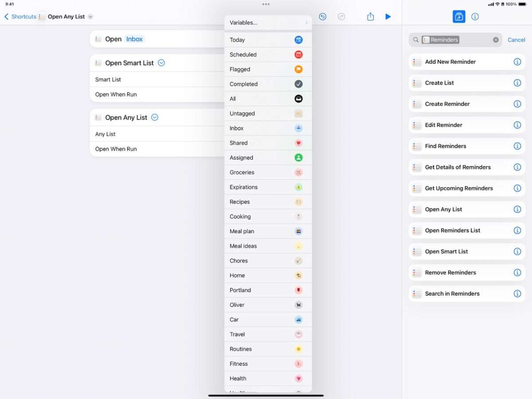Screen dimensions: 532x399
Task: Click the Home list icon
Action: [x=299, y=275]
